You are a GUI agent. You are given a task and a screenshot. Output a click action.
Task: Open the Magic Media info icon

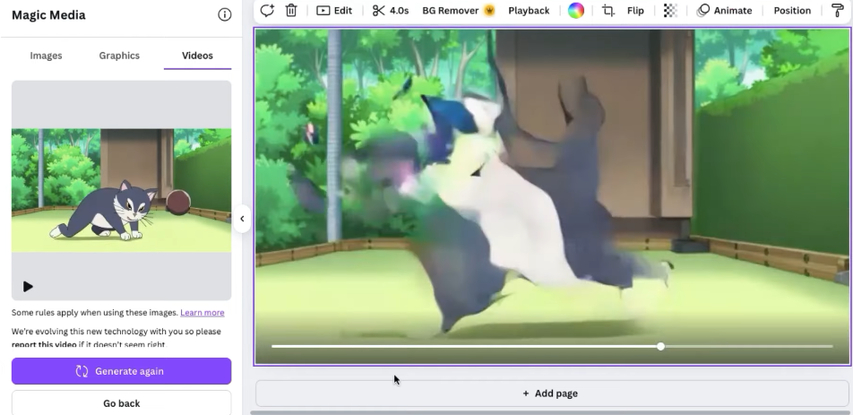coord(224,15)
